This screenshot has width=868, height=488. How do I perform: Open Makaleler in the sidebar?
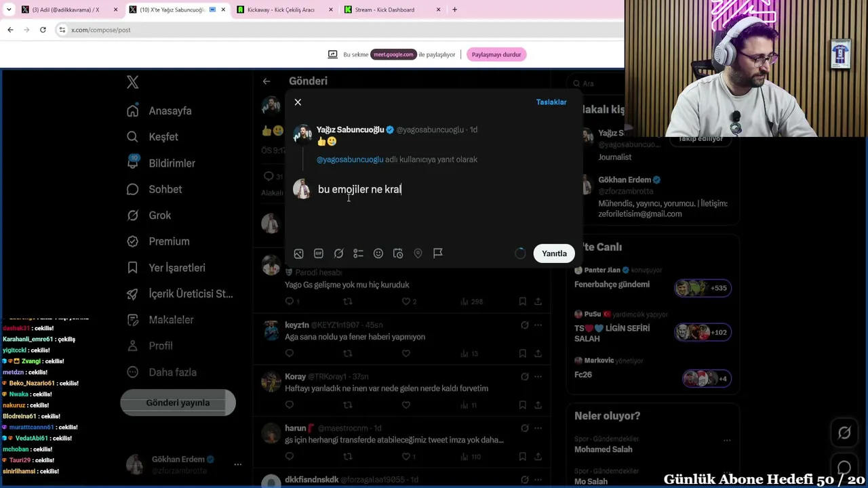click(x=161, y=320)
